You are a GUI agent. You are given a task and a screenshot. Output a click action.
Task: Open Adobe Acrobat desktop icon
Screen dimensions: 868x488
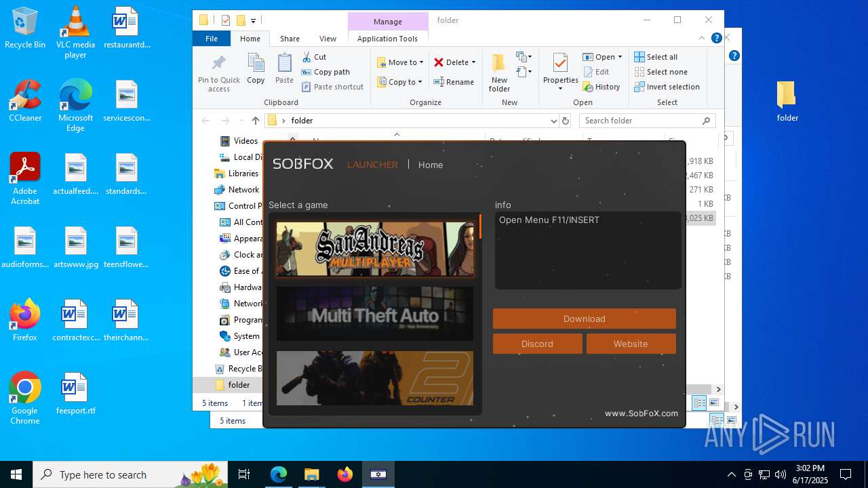[25, 179]
